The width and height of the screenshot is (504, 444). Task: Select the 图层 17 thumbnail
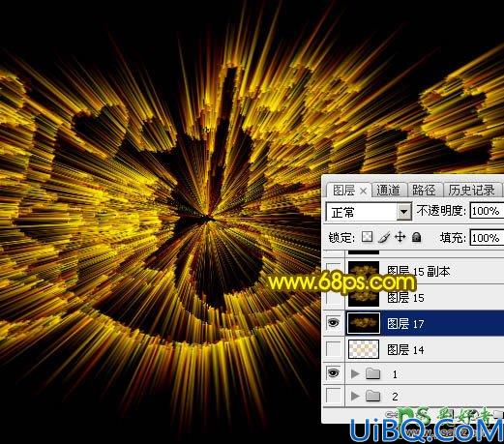click(363, 323)
